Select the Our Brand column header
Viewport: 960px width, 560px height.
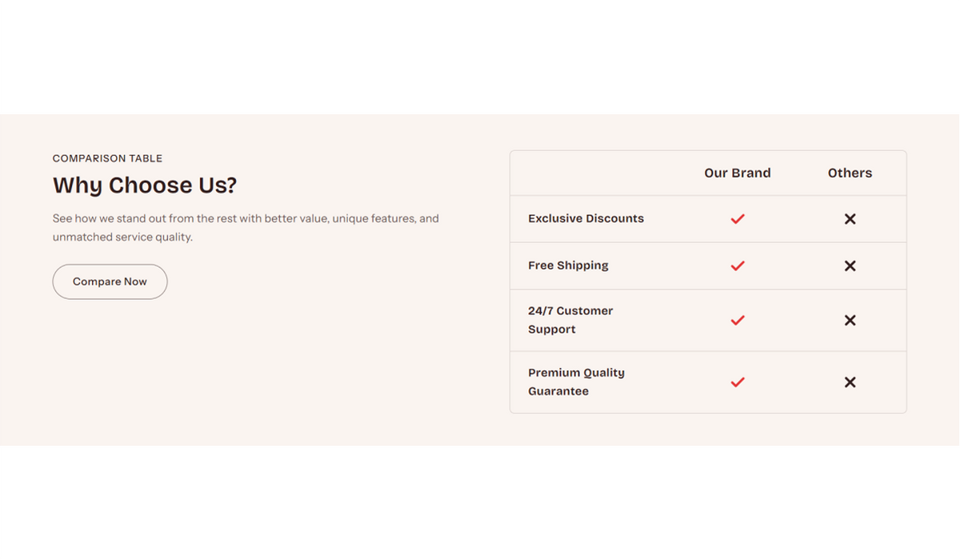pos(737,173)
